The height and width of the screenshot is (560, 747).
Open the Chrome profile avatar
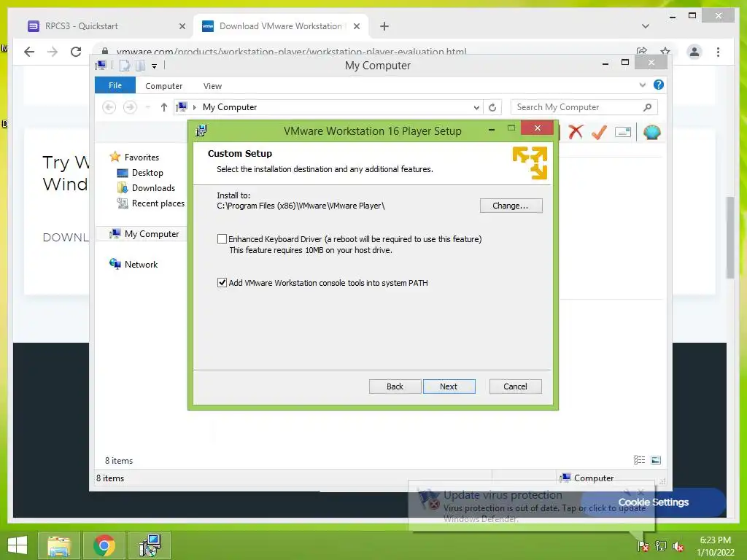tap(694, 52)
